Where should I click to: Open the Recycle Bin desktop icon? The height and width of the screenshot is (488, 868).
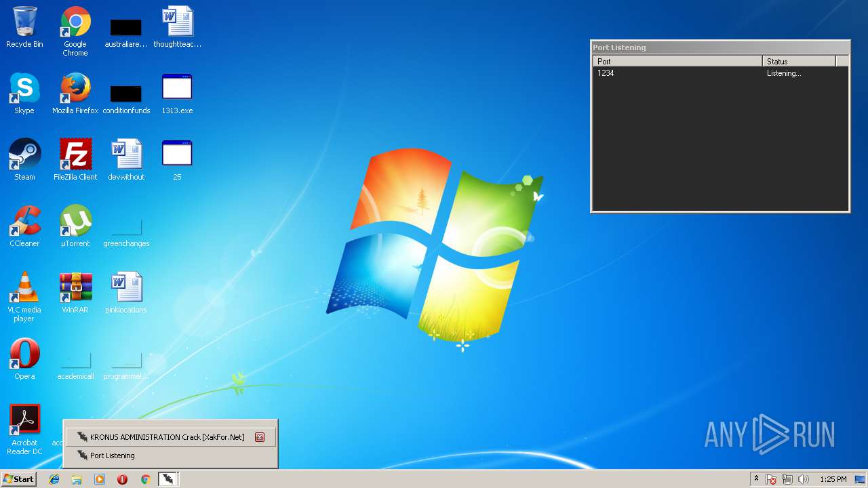coord(24,28)
